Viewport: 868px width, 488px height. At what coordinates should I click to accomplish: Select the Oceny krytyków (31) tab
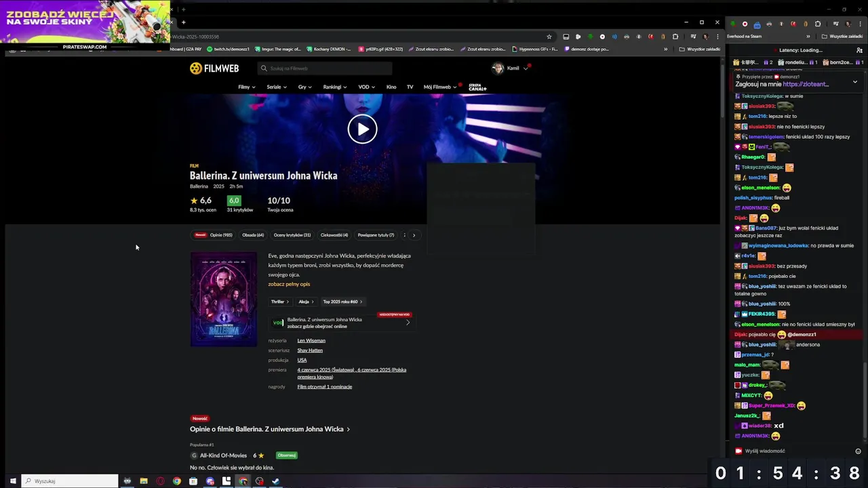292,235
